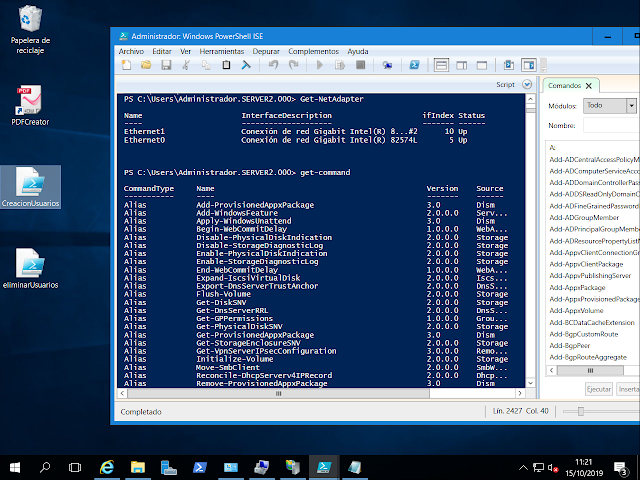
Task: Open the Herramientas menu
Action: (222, 51)
